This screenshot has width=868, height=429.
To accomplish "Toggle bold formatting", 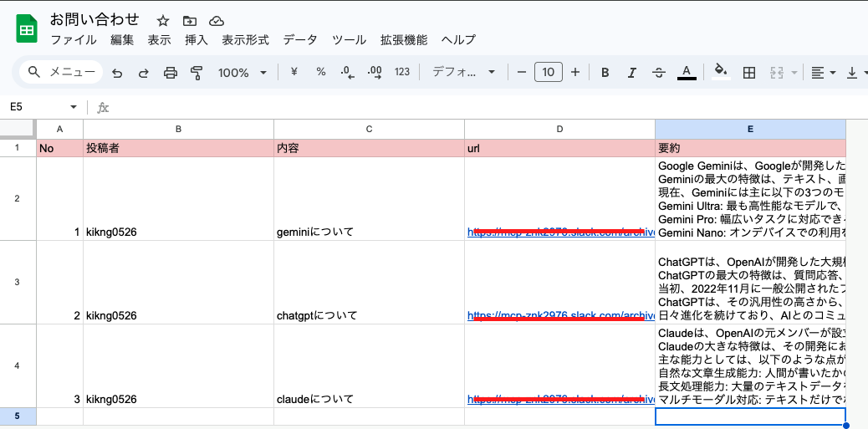I will click(x=605, y=73).
